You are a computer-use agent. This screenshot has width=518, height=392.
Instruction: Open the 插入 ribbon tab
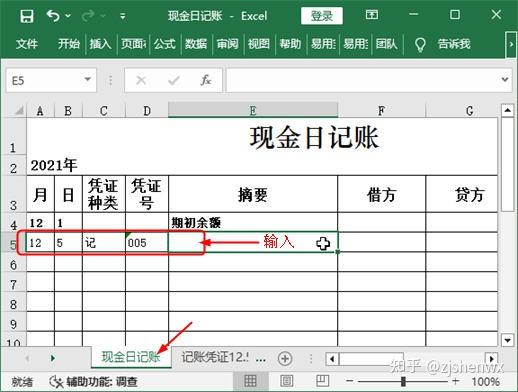[x=100, y=44]
